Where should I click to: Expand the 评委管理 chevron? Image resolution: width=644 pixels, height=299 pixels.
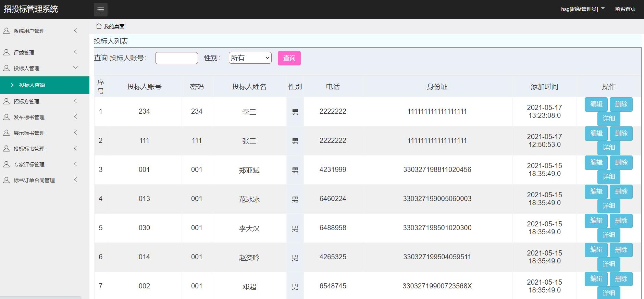tap(75, 52)
